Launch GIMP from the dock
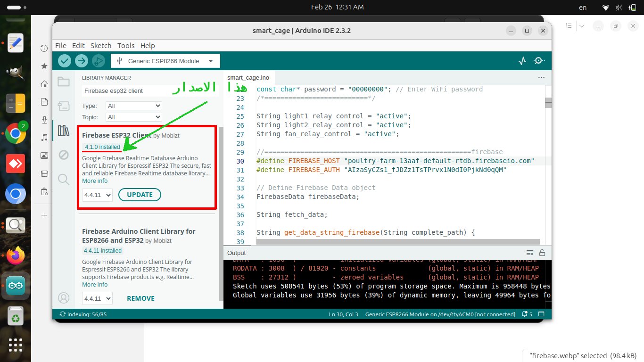Image resolution: width=644 pixels, height=362 pixels. click(15, 73)
